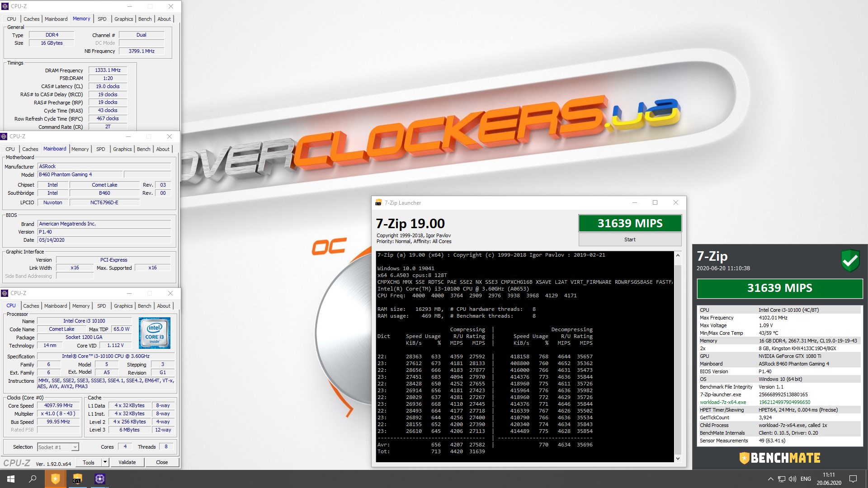
Task: Click ENG language indicator
Action: (x=806, y=479)
